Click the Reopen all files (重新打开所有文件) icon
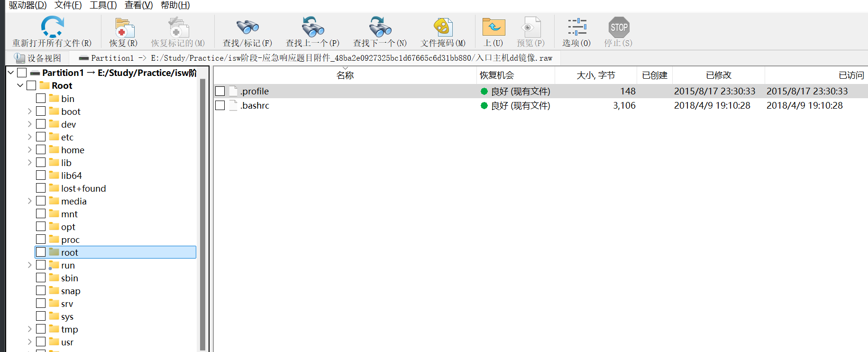The image size is (868, 352). click(x=52, y=27)
